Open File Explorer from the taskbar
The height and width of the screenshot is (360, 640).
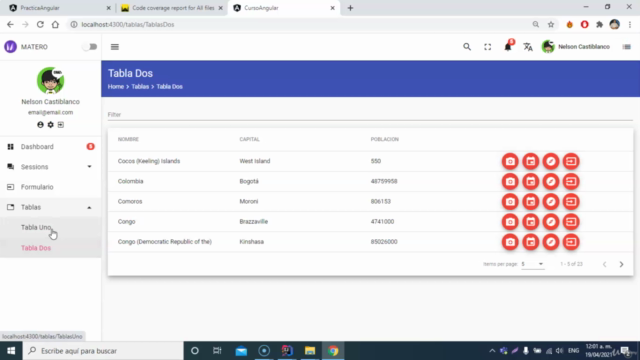tap(310, 351)
